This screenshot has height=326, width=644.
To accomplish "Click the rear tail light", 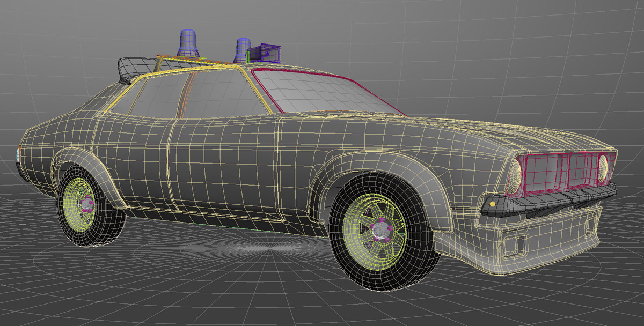I will [x=18, y=155].
